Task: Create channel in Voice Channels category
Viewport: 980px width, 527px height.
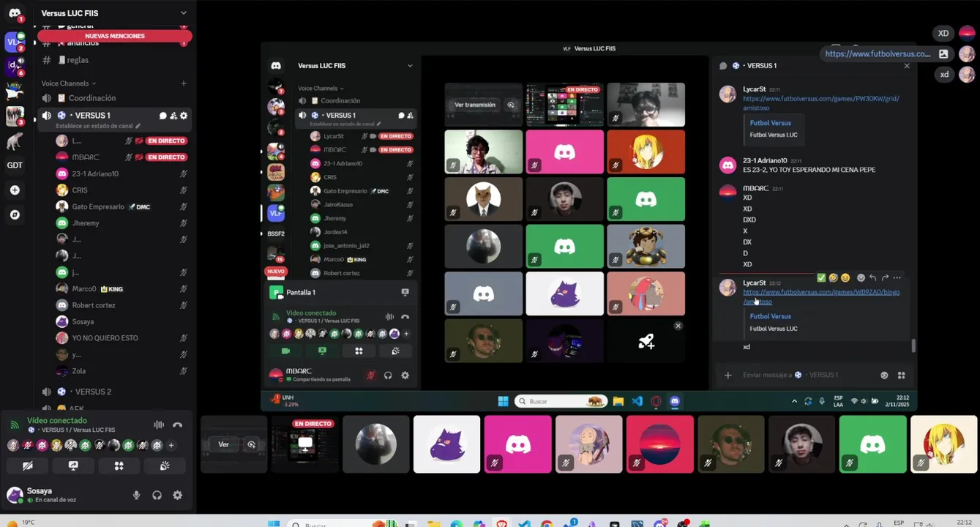Action: (184, 83)
